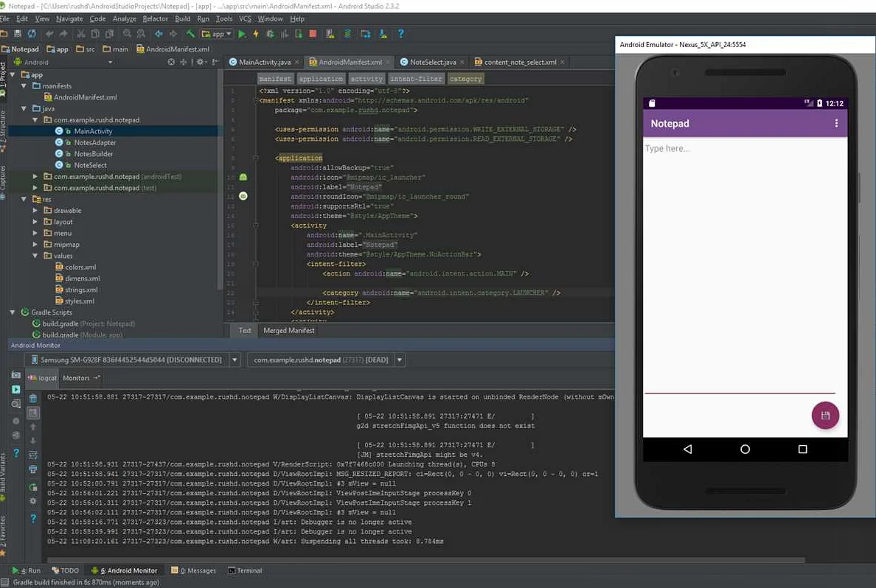This screenshot has width=876, height=588.
Task: Expand the mipmap folder
Action: coord(35,245)
